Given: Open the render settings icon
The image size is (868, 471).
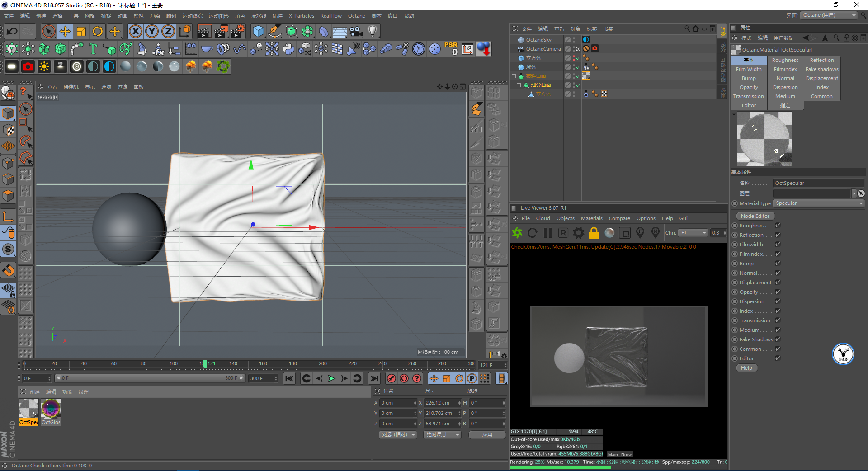Looking at the screenshot, I should (x=238, y=31).
